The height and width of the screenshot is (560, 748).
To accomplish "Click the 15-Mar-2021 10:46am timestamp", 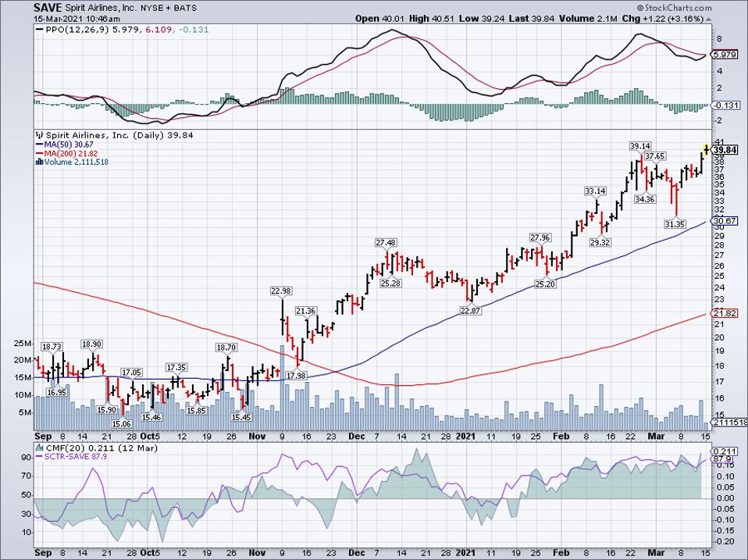I will (77, 19).
